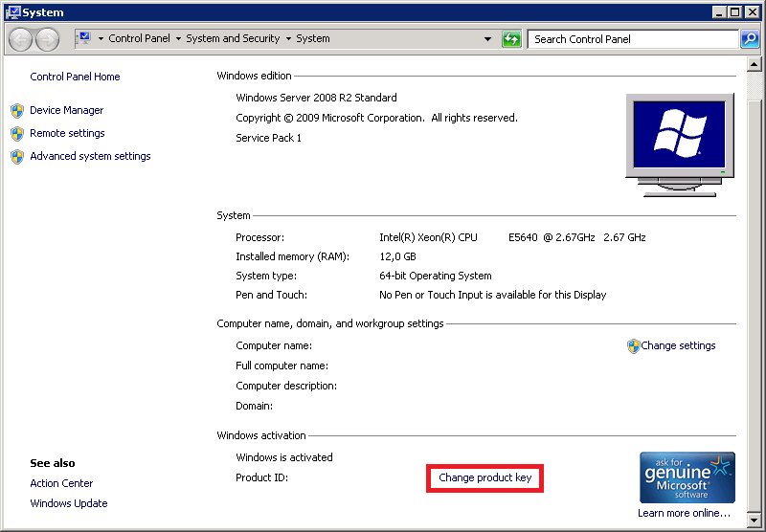Viewport: 766px width, 532px height.
Task: Click the genuine Microsoft software badge
Action: tap(687, 477)
